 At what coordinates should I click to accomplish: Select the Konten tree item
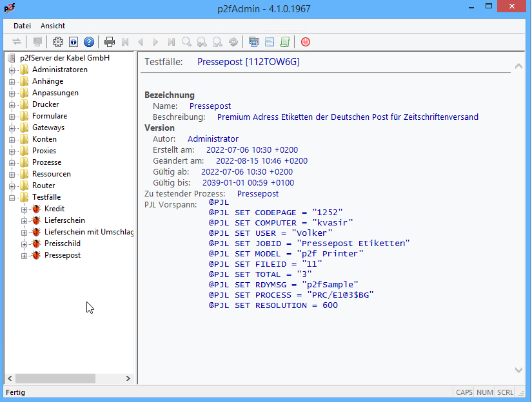[x=44, y=139]
